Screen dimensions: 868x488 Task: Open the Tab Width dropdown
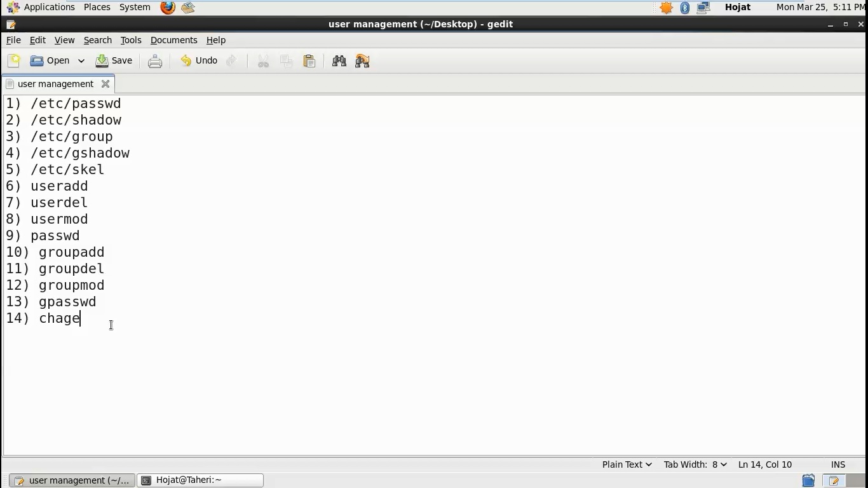[695, 464]
